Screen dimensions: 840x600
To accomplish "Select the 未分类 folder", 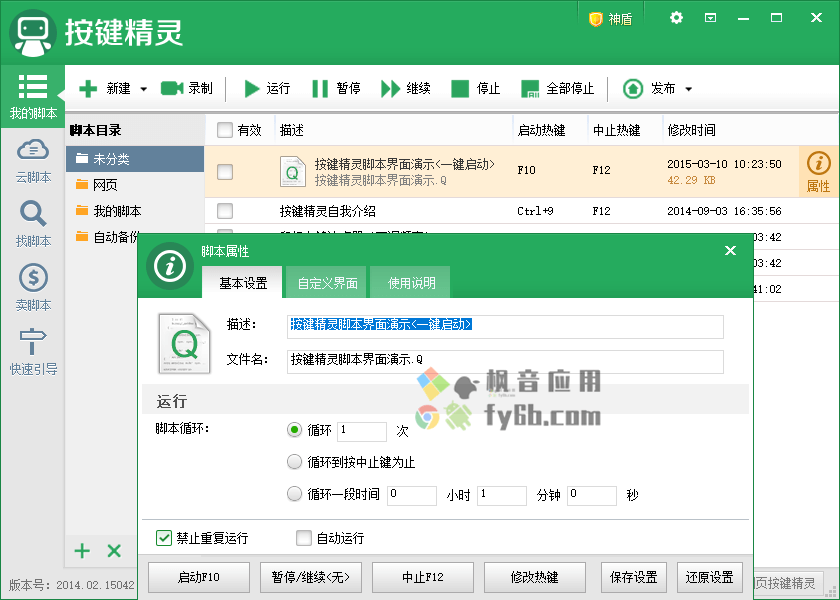I will click(135, 159).
